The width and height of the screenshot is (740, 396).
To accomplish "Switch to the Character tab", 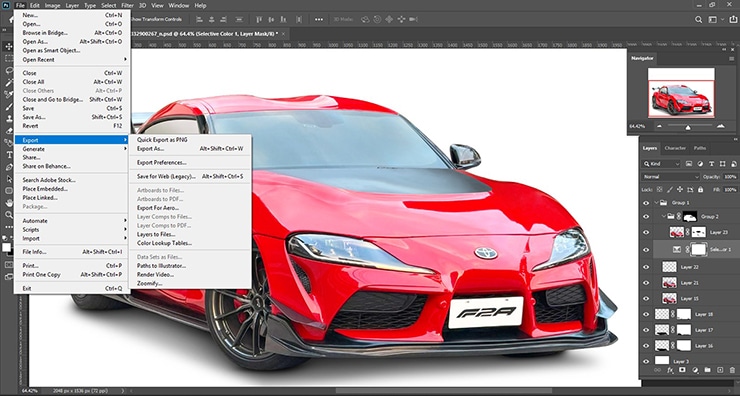I will pos(675,148).
